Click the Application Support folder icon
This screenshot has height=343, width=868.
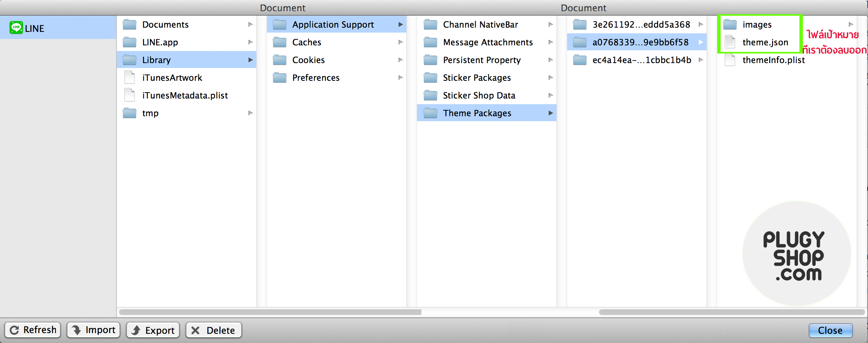(x=280, y=24)
